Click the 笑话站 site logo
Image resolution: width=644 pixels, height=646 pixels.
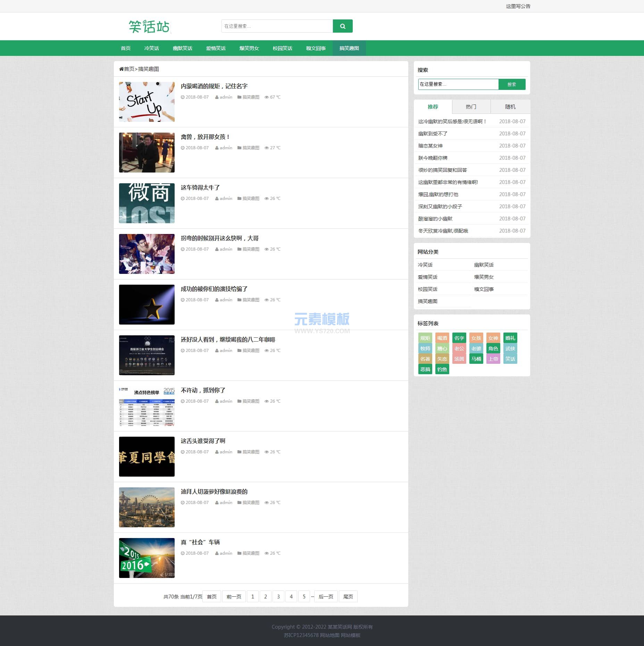(x=149, y=26)
